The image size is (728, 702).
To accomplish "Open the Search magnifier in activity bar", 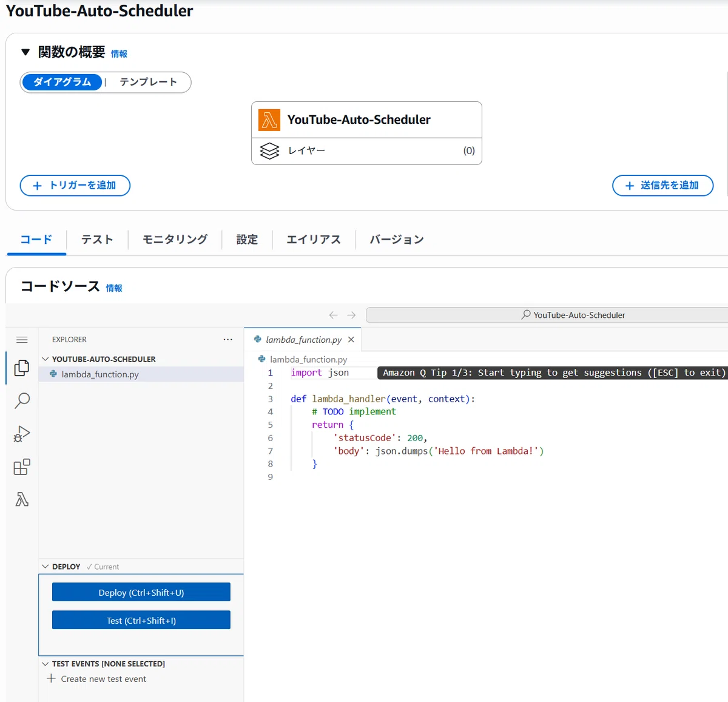I will [x=22, y=400].
